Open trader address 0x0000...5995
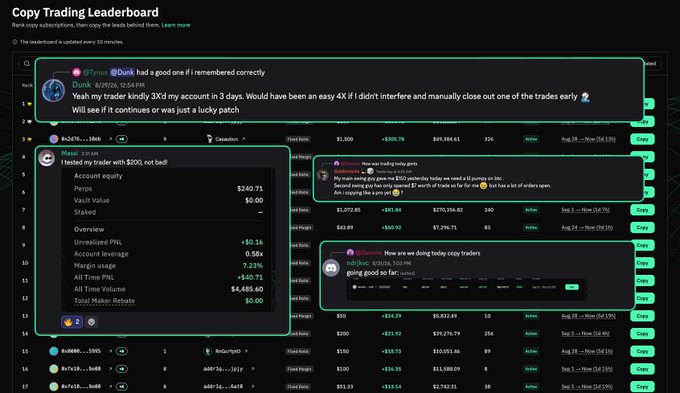This screenshot has width=680, height=393. pyautogui.click(x=81, y=351)
